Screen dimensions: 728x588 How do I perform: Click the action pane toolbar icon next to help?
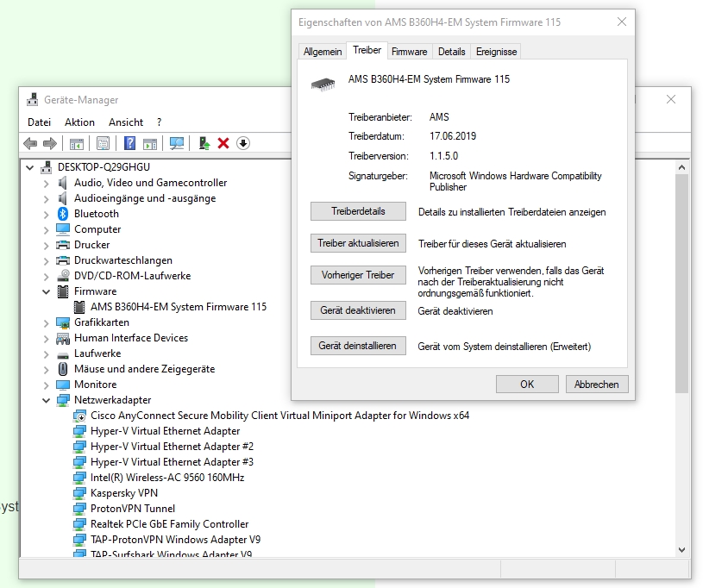pos(150,143)
